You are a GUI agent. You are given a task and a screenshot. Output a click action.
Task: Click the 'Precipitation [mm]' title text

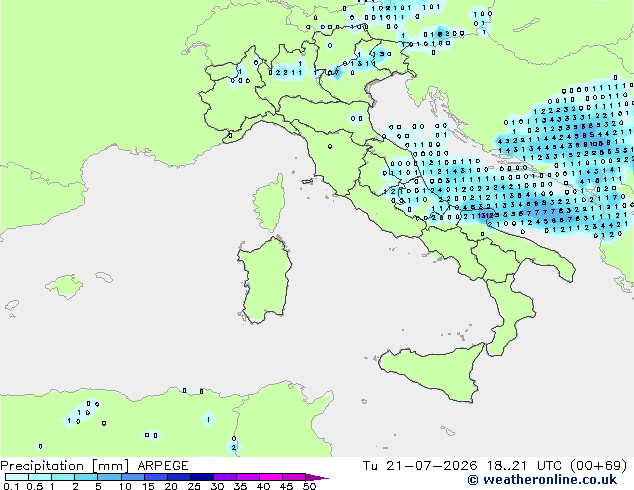pyautogui.click(x=64, y=466)
